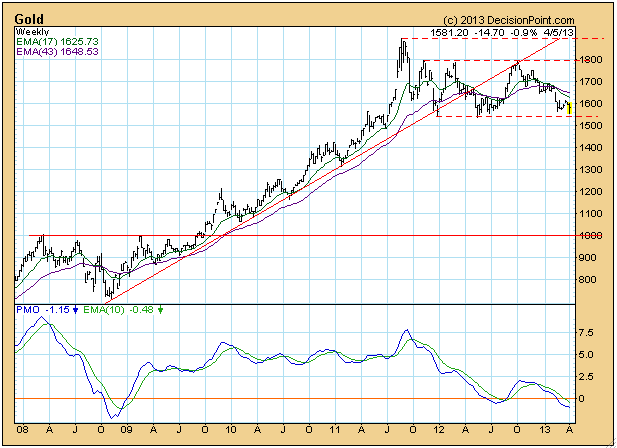
Task: Click the "1200" price axis label
Action: [x=589, y=192]
